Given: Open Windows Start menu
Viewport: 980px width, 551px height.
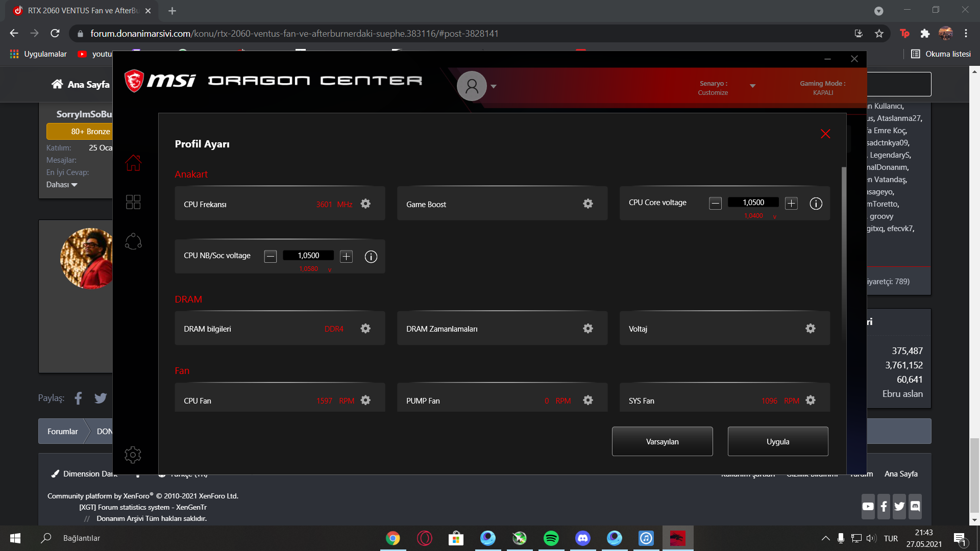Looking at the screenshot, I should point(15,538).
